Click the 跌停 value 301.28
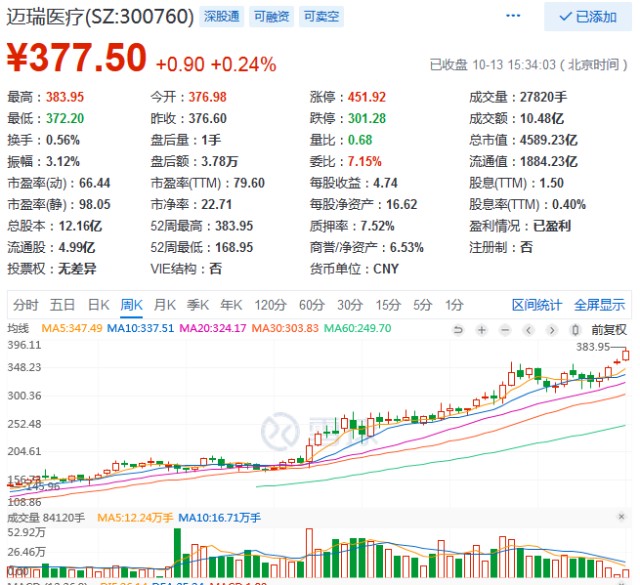This screenshot has width=640, height=585. click(x=367, y=118)
